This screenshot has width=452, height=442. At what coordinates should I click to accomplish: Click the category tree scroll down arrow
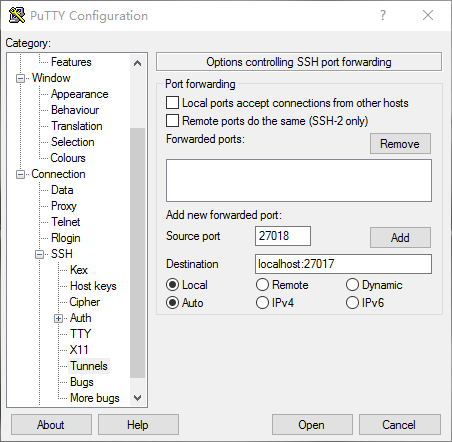pos(137,398)
